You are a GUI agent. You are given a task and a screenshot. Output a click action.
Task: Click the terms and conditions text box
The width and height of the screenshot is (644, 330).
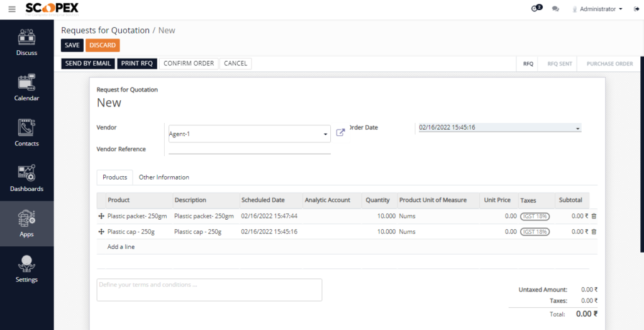click(209, 290)
